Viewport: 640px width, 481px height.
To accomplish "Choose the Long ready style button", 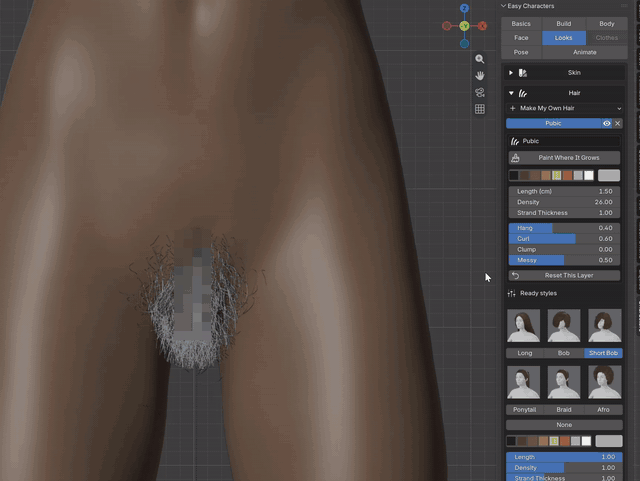I will (x=525, y=353).
